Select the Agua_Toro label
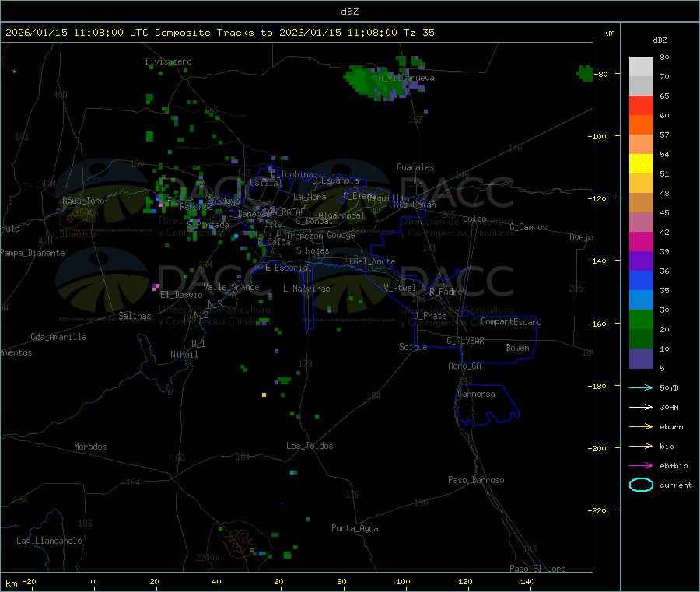Screen dimensions: 700x592 click(x=83, y=201)
